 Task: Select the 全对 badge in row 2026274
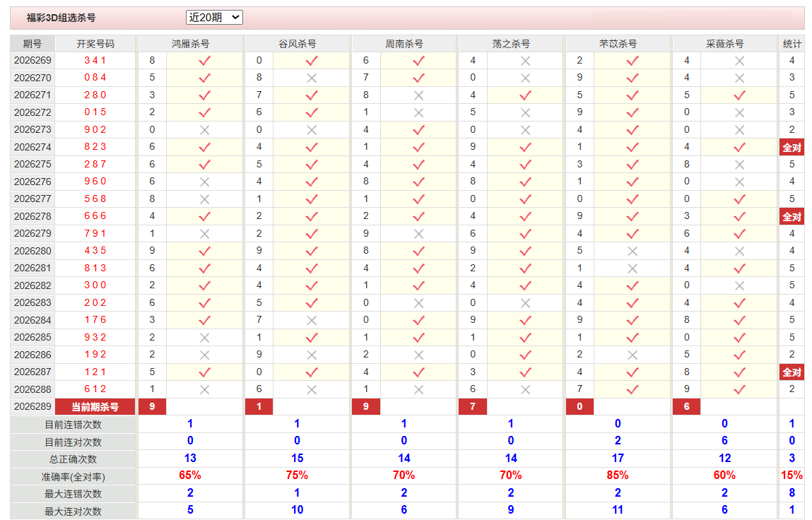coord(792,148)
